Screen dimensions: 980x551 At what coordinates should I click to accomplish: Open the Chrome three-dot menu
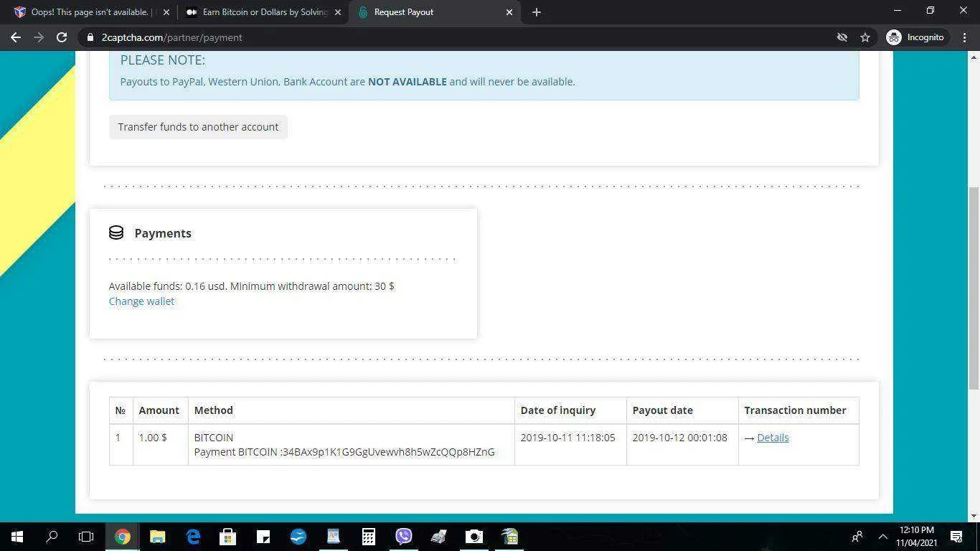(x=963, y=37)
